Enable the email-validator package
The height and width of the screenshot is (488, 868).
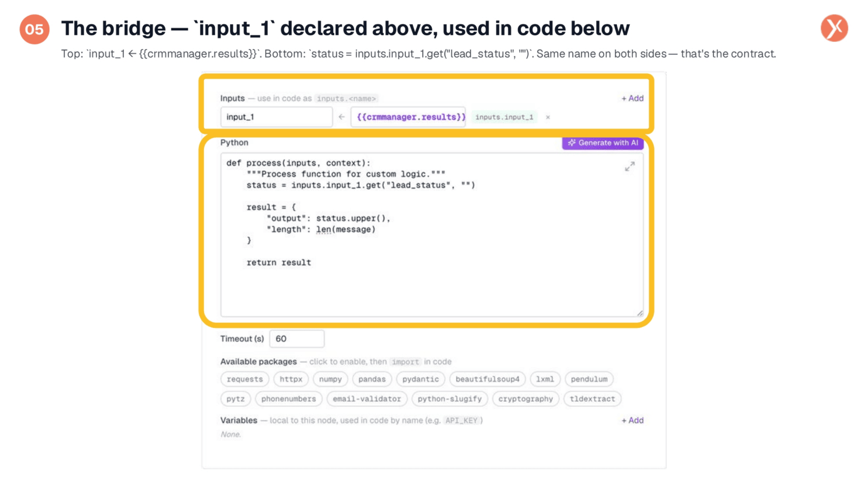[367, 399]
